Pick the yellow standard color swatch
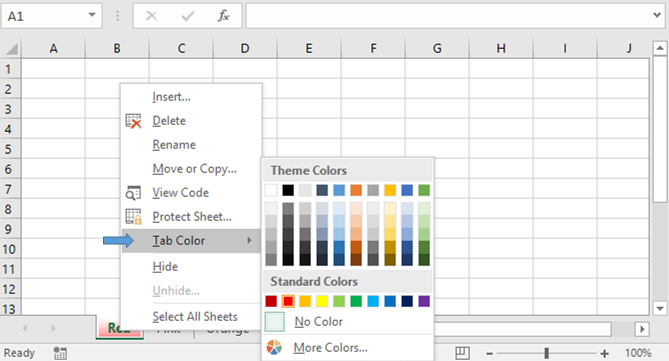 322,301
